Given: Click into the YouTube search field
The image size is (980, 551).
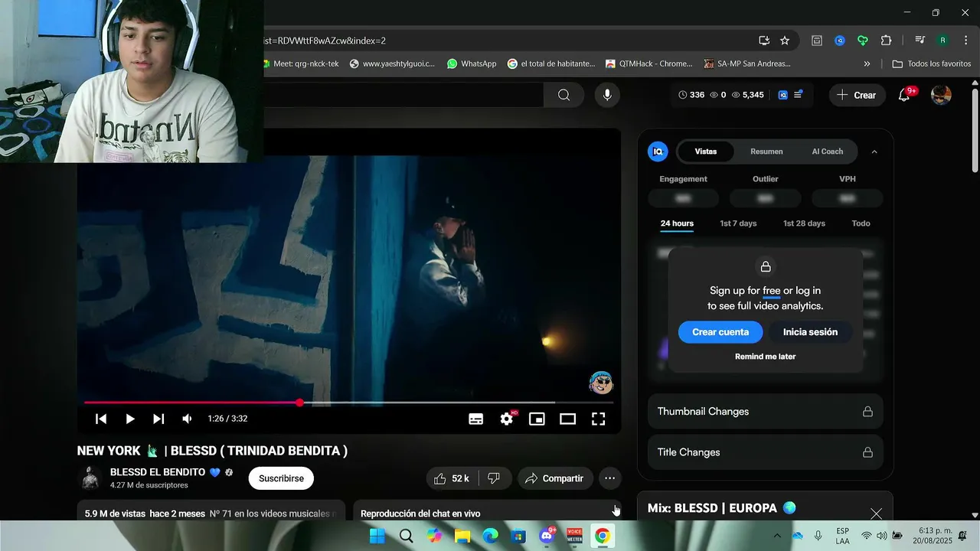Looking at the screenshot, I should (403, 95).
